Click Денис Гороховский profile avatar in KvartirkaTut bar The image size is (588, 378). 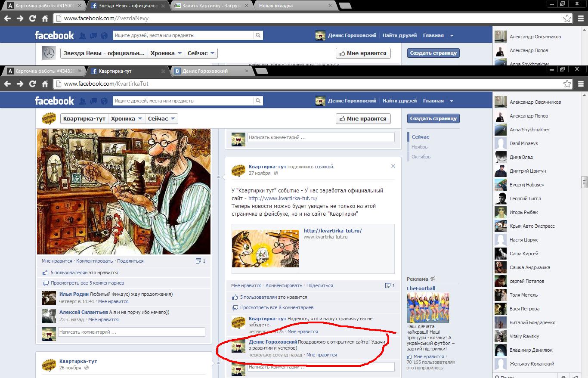320,101
